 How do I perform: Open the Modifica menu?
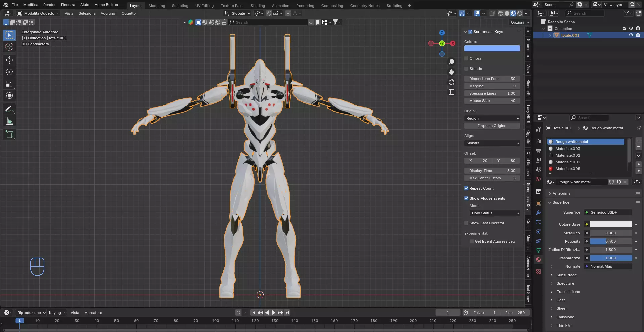(31, 5)
